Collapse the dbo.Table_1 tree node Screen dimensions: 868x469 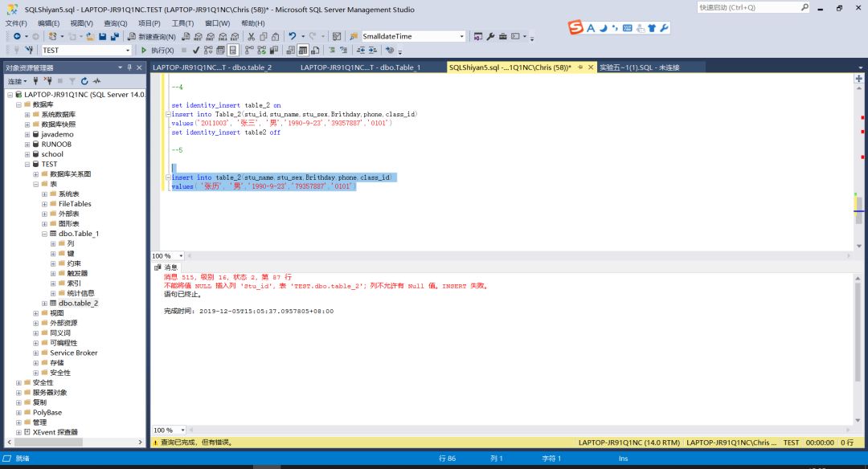click(45, 234)
